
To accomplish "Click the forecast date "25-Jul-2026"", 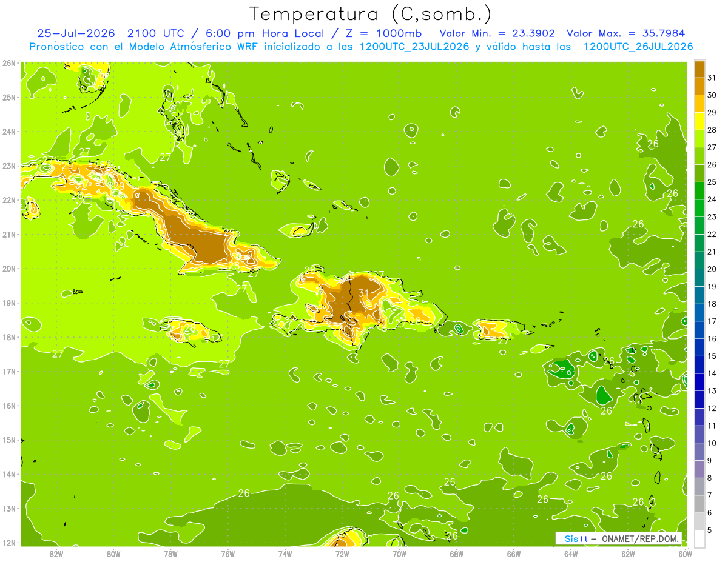I will click(x=75, y=33).
